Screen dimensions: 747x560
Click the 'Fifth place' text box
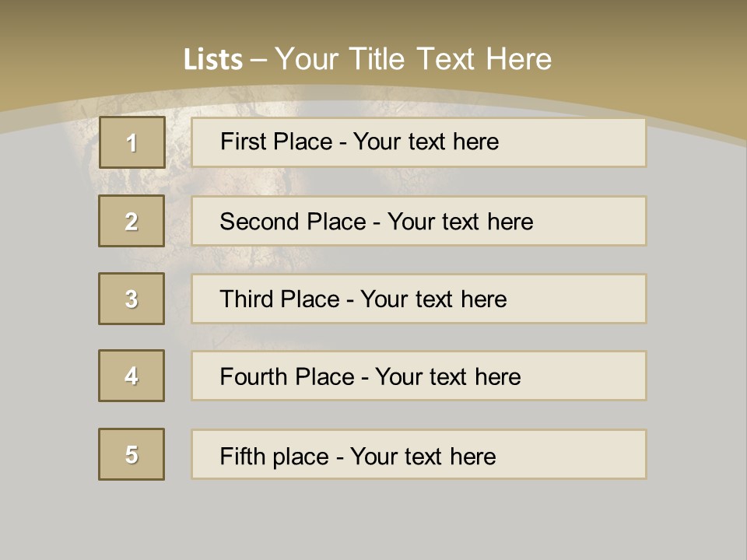pos(419,456)
